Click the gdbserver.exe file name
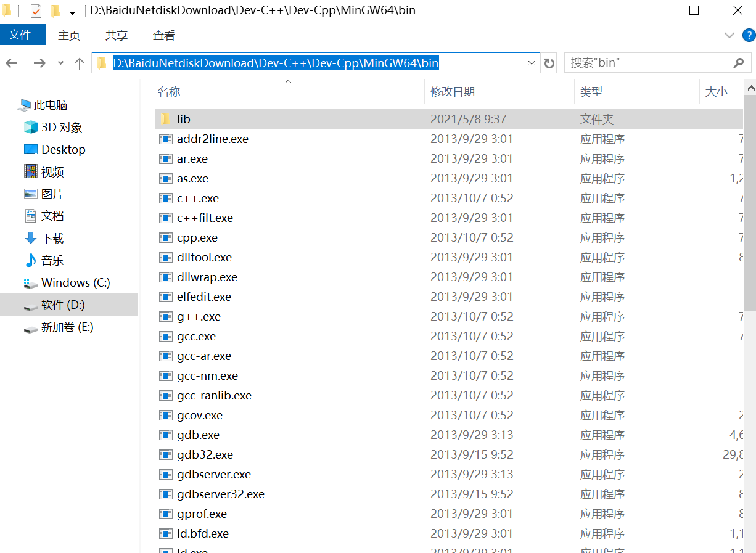 [x=214, y=475]
